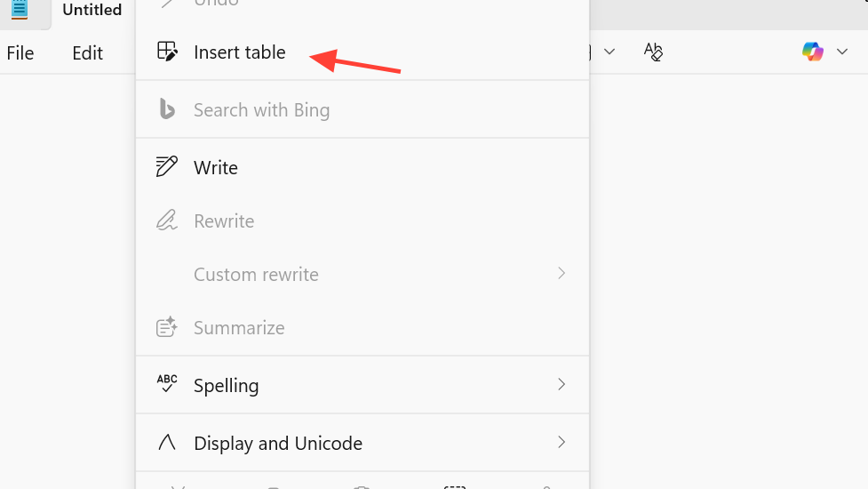Click the Rewrite pen icon
Screen dimensions: 868x489
click(166, 220)
